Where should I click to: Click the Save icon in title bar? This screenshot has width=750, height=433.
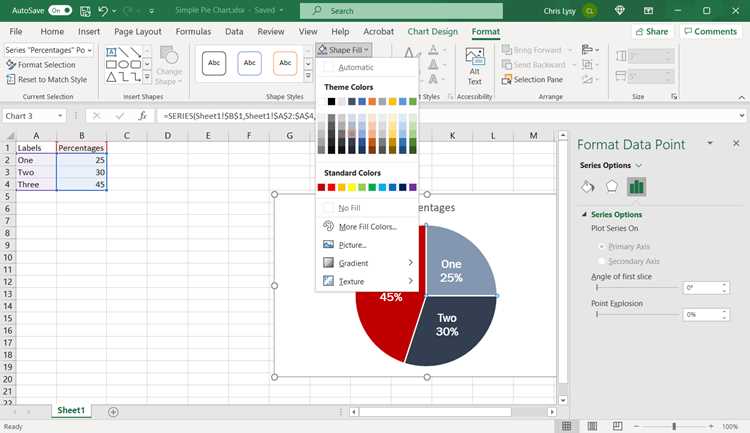coord(85,11)
